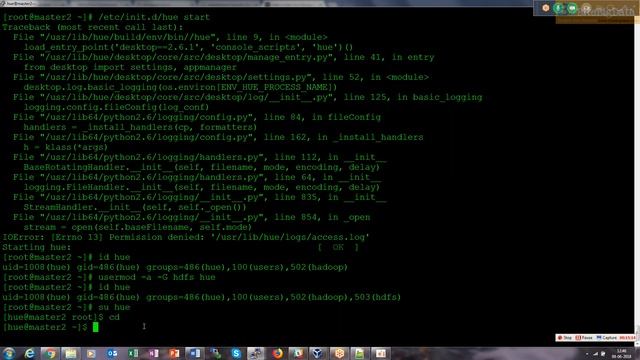Stop the screen recording
The height and width of the screenshot is (360, 640).
[x=565, y=338]
